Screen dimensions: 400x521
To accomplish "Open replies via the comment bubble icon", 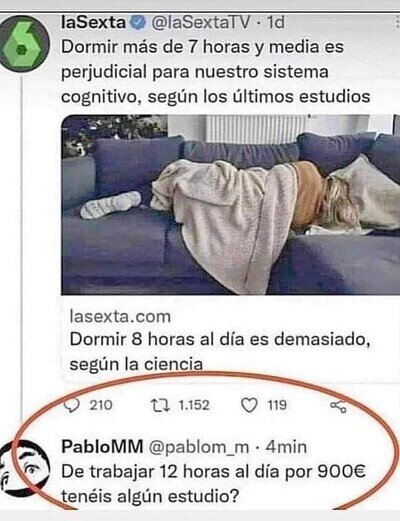I will pos(72,405).
